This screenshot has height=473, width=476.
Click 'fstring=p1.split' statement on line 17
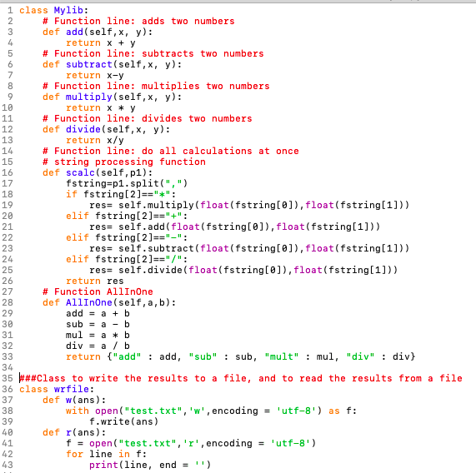[x=127, y=184]
